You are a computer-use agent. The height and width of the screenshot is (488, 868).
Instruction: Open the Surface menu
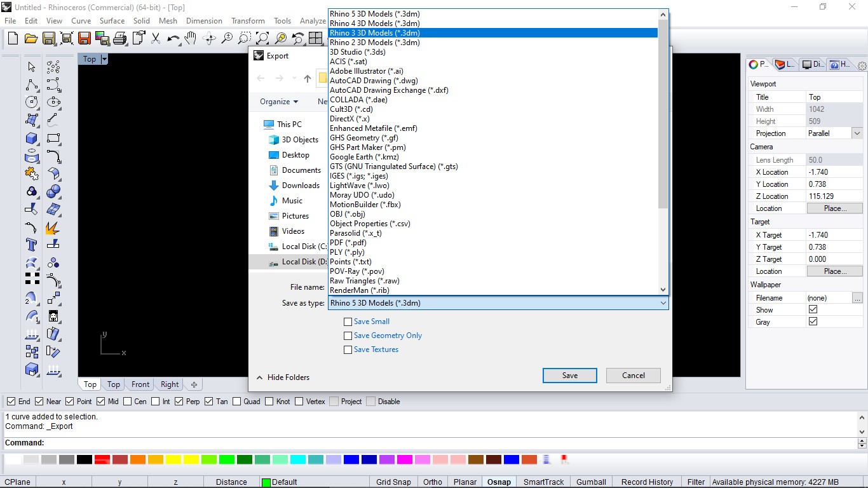[x=112, y=21]
